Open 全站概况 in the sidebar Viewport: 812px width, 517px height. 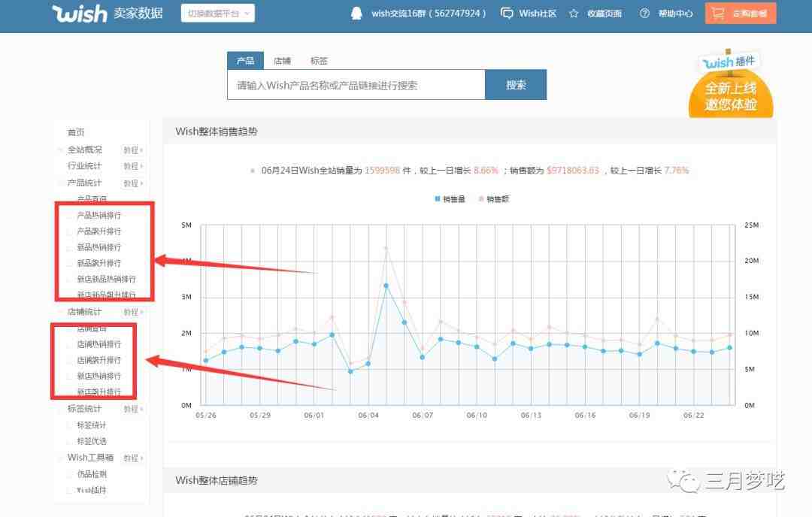pos(84,150)
